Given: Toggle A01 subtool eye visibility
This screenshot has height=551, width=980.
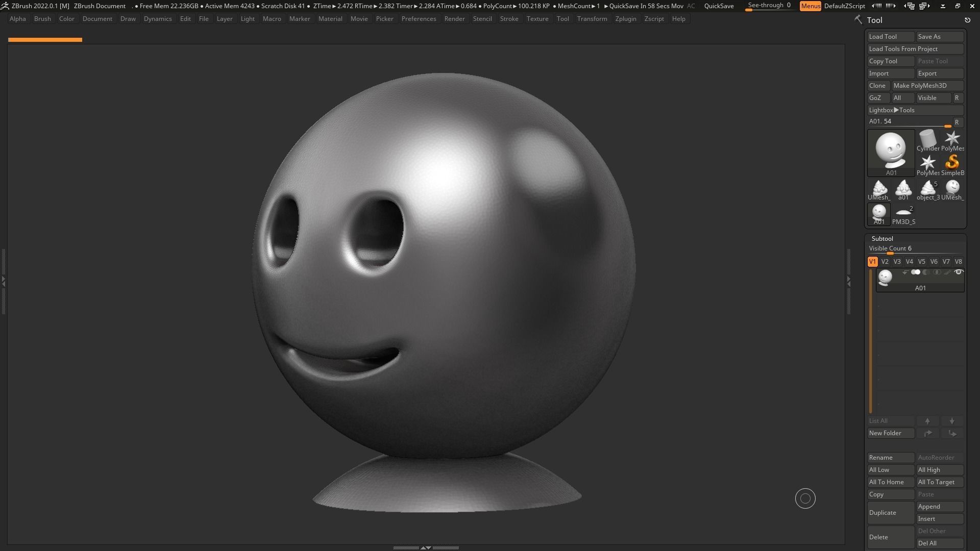Looking at the screenshot, I should 959,272.
